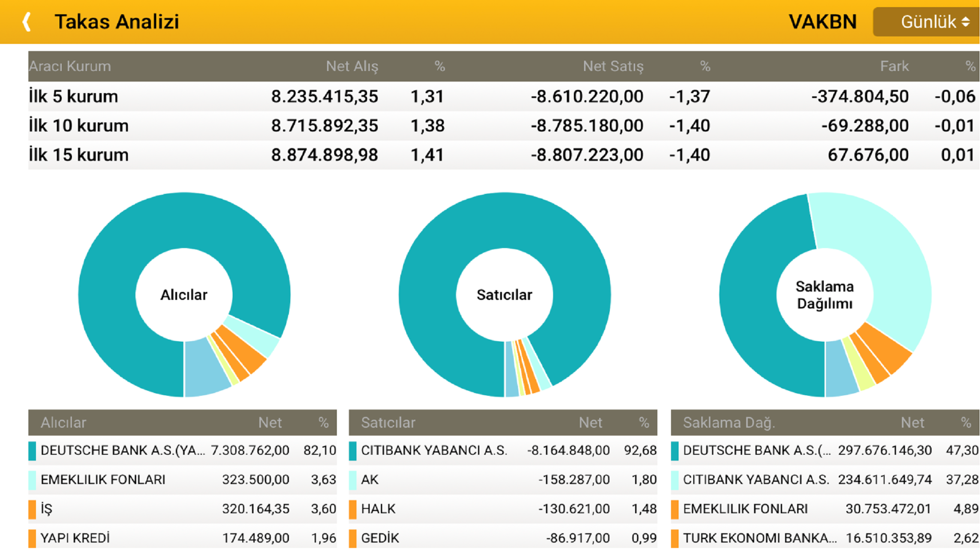Screen dimensions: 980x551
Task: Select the EMEKLILIK FONLARI buyer row
Action: coord(182,480)
